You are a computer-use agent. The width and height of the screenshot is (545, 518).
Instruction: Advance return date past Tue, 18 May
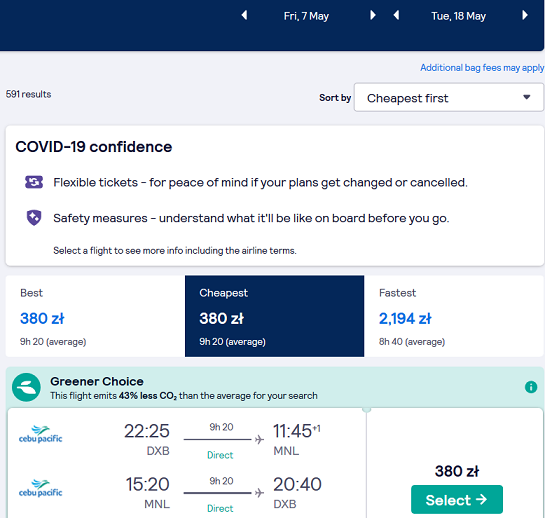pos(525,15)
